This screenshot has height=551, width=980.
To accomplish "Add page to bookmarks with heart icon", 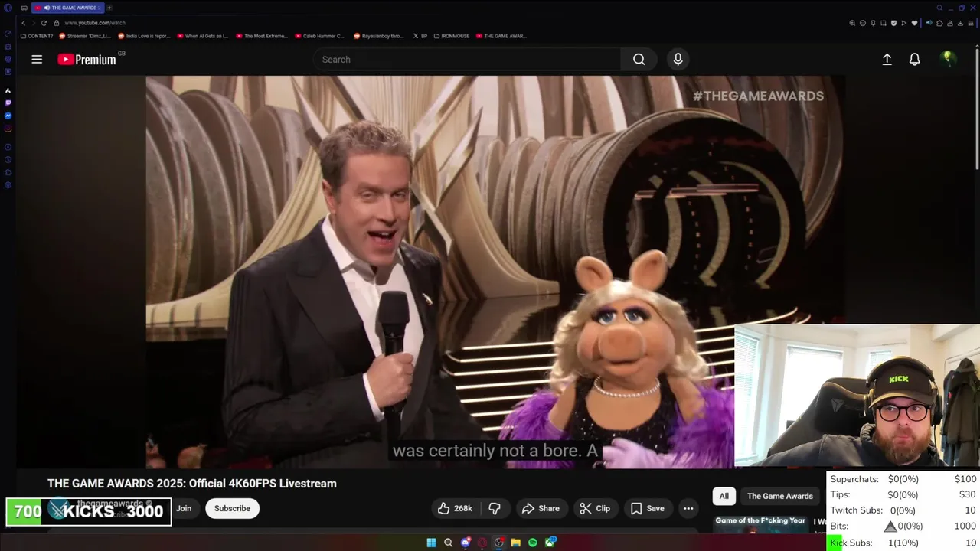I will coord(914,23).
